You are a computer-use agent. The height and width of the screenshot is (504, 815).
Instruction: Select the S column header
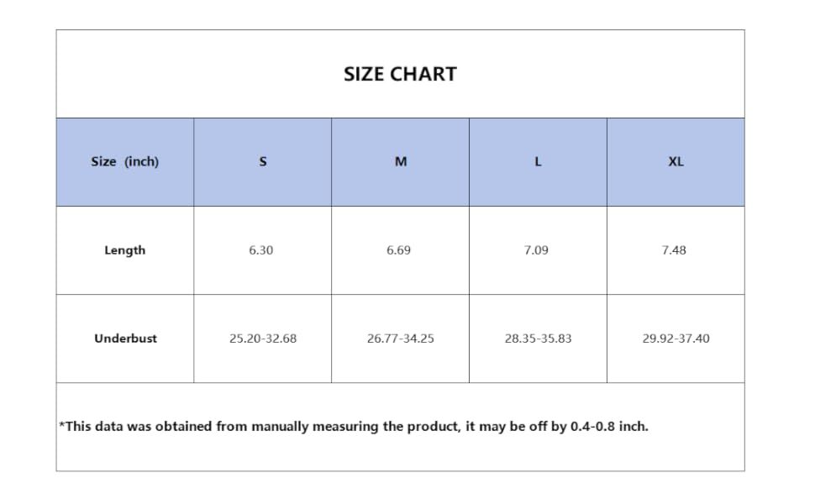pyautogui.click(x=262, y=162)
